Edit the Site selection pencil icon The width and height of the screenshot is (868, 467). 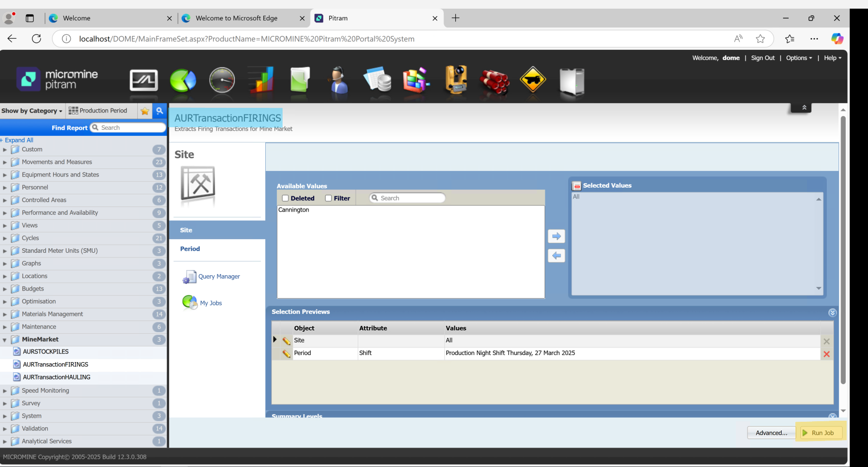click(287, 341)
